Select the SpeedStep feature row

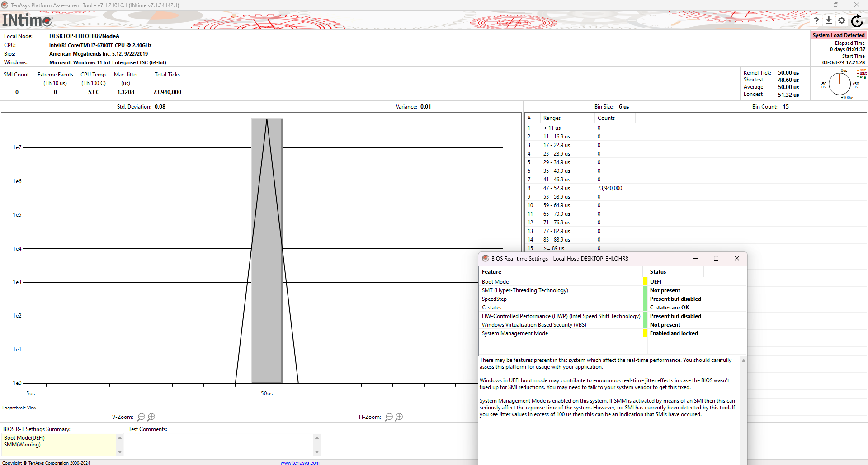point(613,299)
